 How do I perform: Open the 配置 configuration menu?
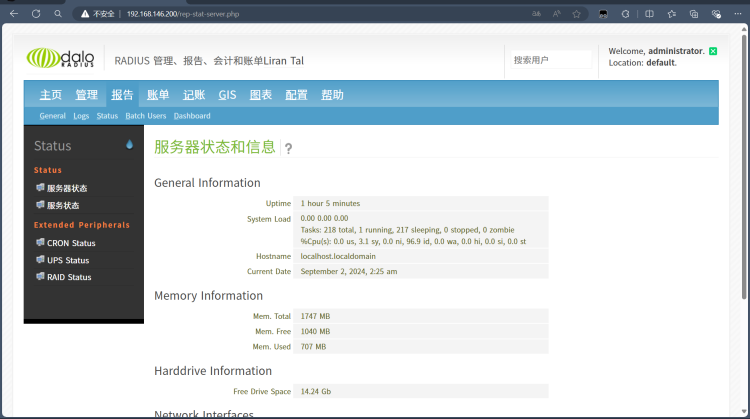point(296,95)
